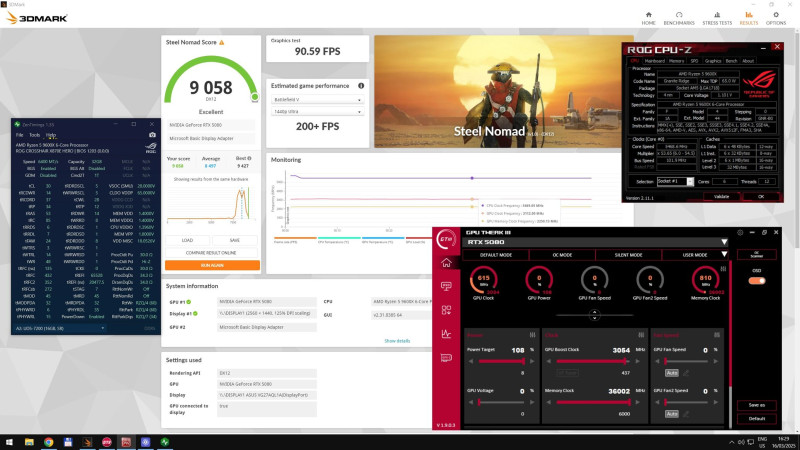Toggle the OSD switch in GPU Tweak III
Viewport: 800px width, 450px height.
tap(757, 281)
